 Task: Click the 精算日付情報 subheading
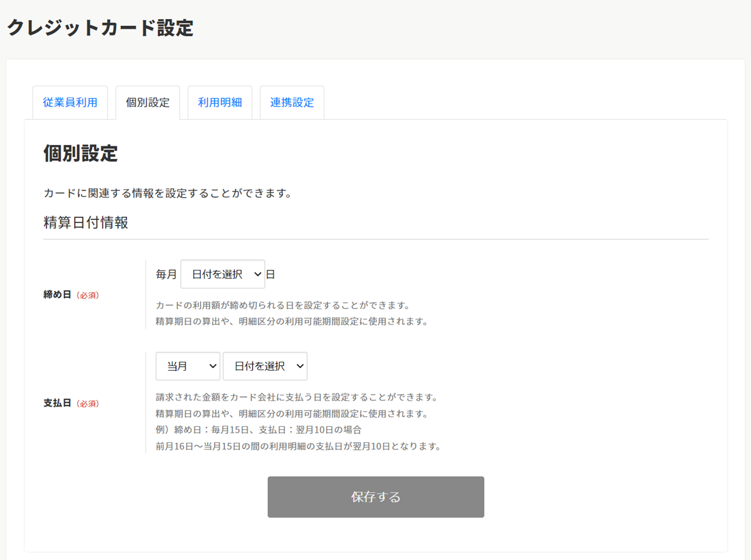coord(85,222)
